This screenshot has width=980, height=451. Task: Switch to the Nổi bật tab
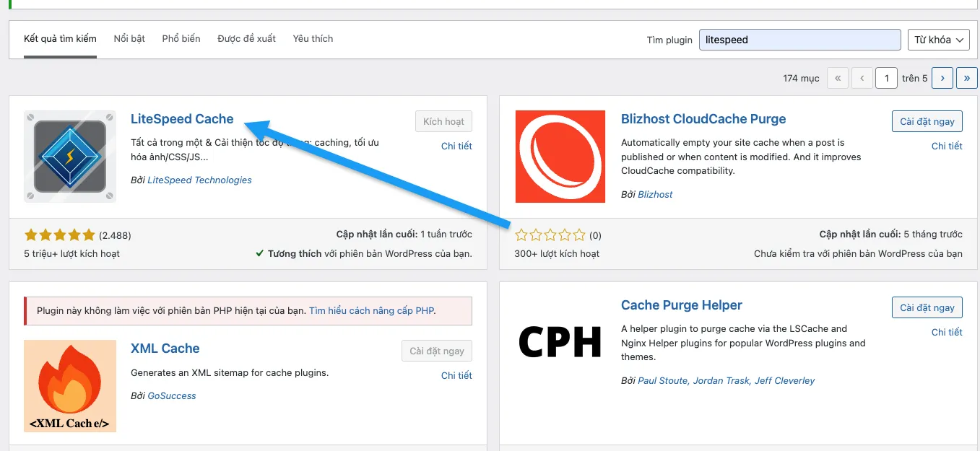point(129,39)
